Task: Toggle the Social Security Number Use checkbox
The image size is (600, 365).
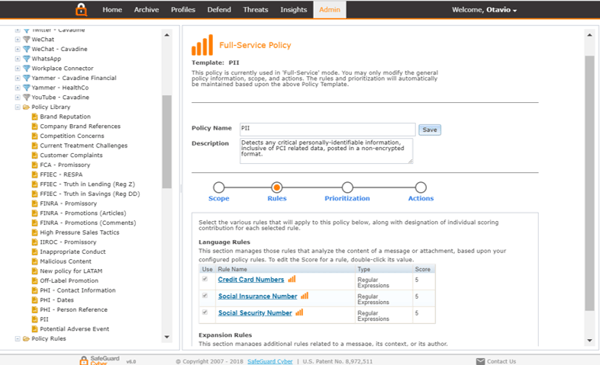Action: pos(205,312)
